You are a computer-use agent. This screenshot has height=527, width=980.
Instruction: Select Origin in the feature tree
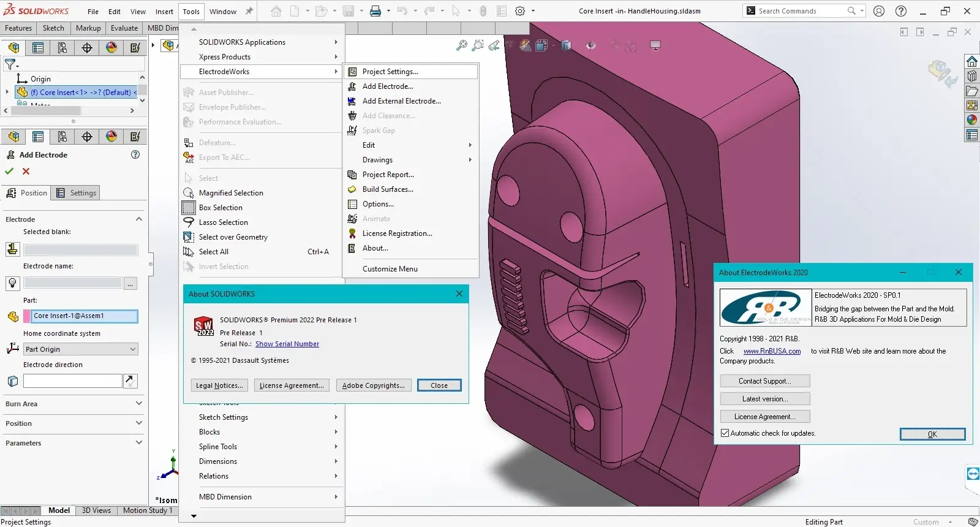(40, 79)
